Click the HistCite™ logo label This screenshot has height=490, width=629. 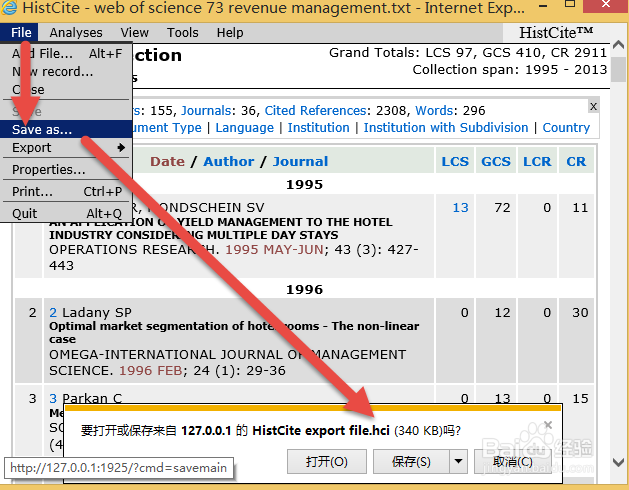[x=556, y=33]
